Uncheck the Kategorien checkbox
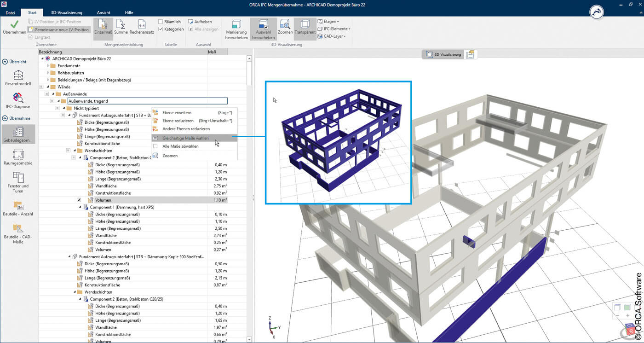This screenshot has height=343, width=644. click(x=161, y=29)
